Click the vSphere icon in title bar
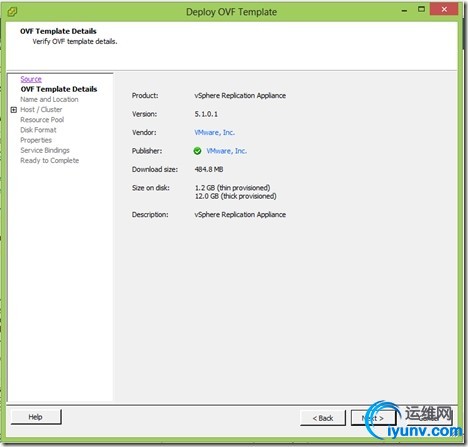 tap(12, 12)
